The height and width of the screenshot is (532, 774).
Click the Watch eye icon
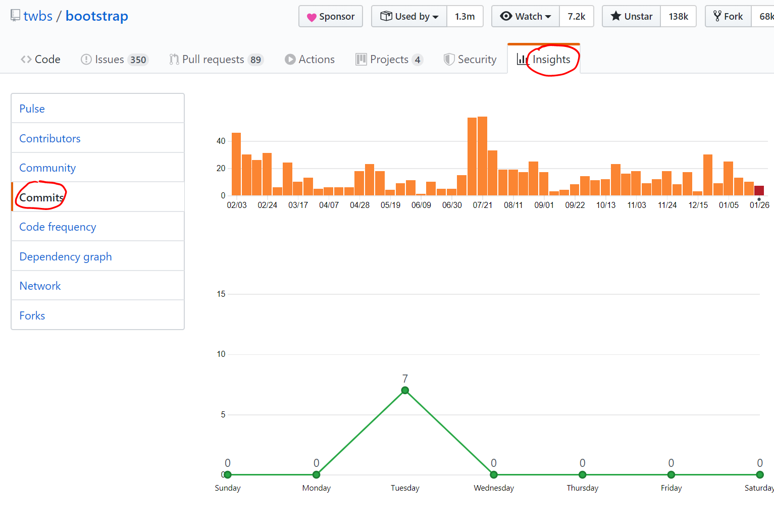click(506, 16)
